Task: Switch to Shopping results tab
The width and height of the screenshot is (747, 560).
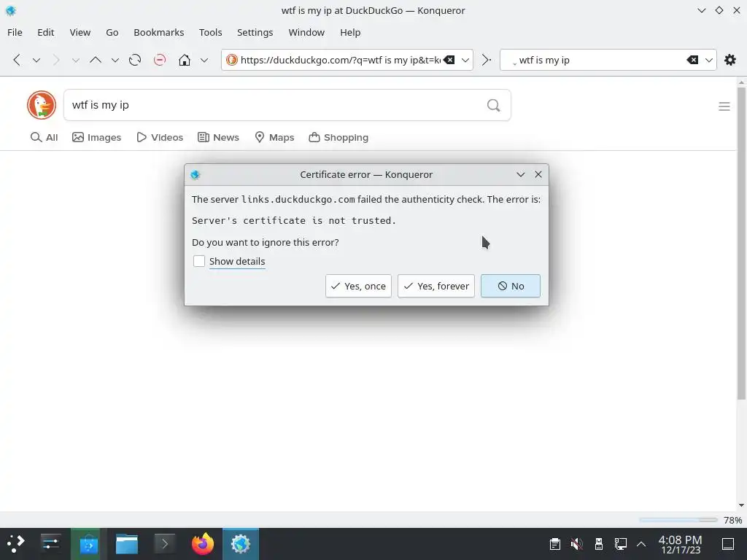Action: (338, 138)
